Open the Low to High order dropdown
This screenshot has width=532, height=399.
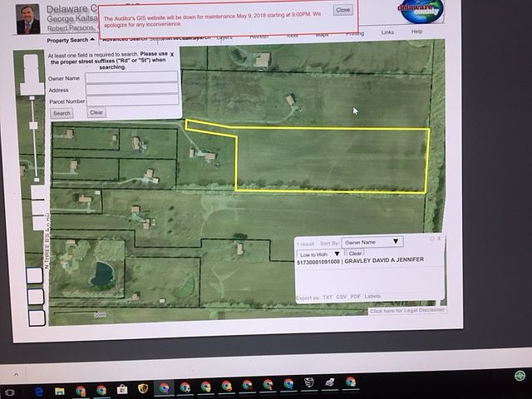click(320, 254)
